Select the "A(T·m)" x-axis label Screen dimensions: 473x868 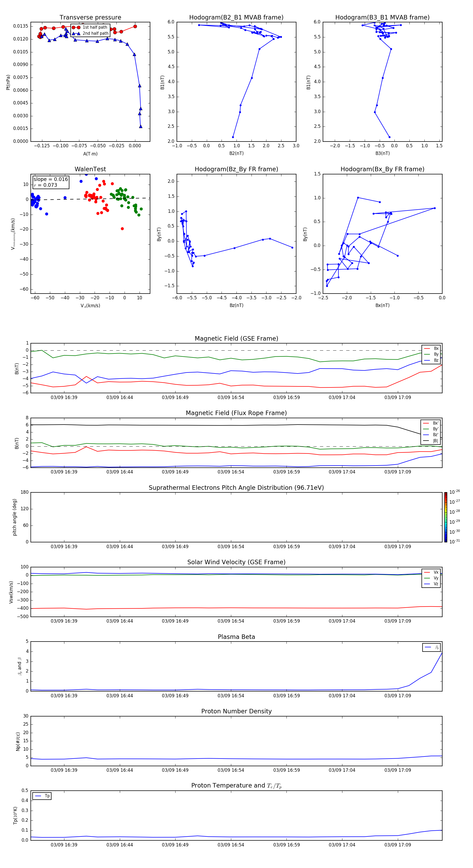coord(90,154)
